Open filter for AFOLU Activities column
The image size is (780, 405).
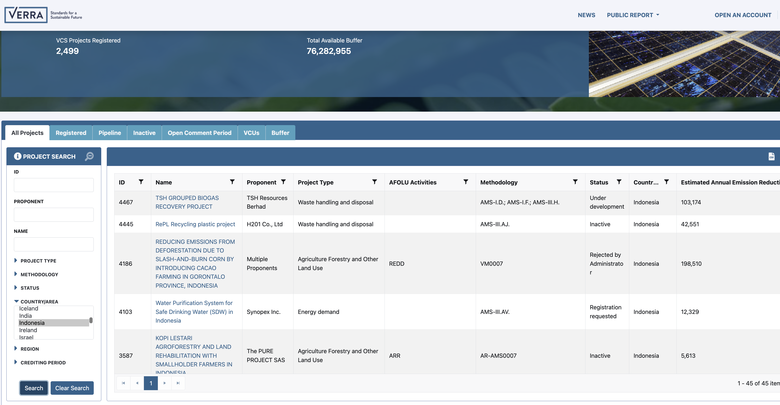[x=466, y=182]
